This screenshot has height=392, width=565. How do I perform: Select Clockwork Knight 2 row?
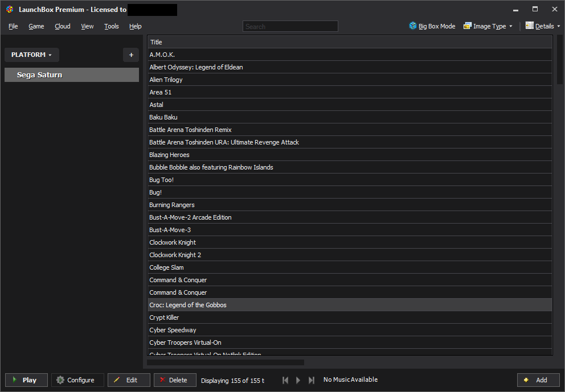pos(350,255)
